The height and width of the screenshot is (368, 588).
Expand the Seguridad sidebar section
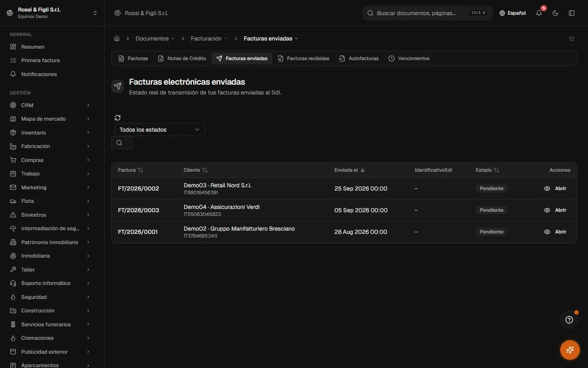[50, 297]
